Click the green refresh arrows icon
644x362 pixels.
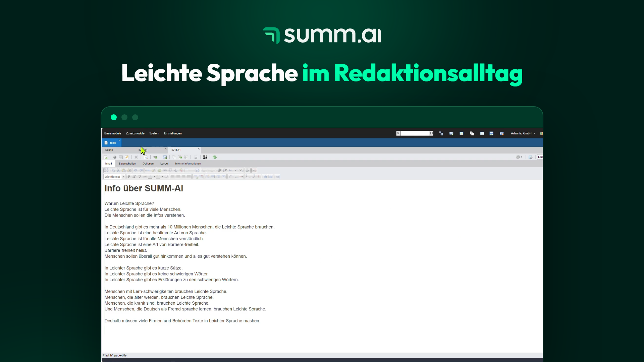215,157
